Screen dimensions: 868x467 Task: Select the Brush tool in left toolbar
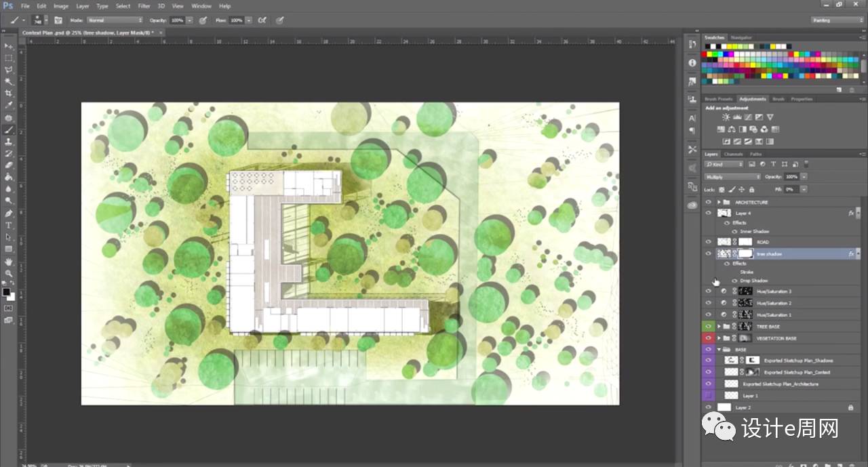[x=9, y=129]
